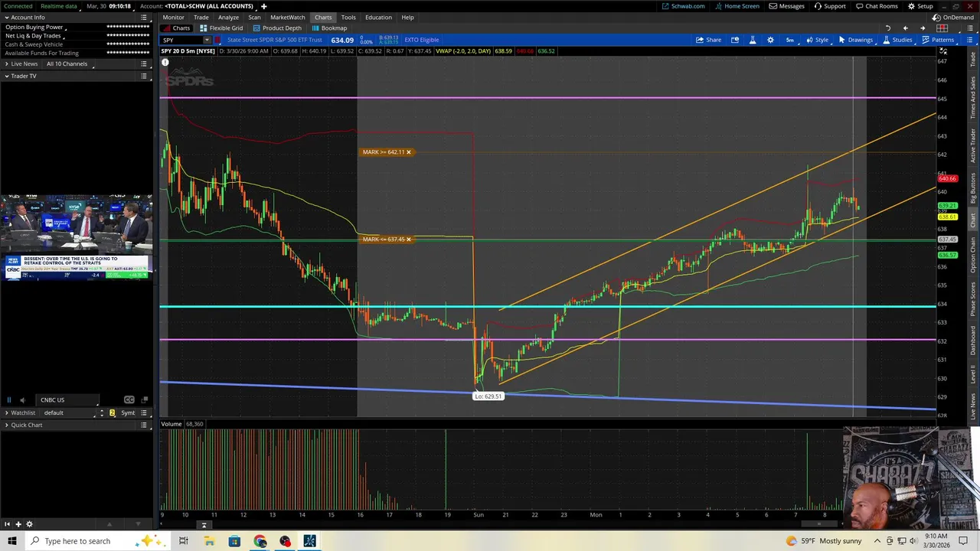The width and height of the screenshot is (980, 551).
Task: Toggle closed captions on Trader TV
Action: click(129, 399)
